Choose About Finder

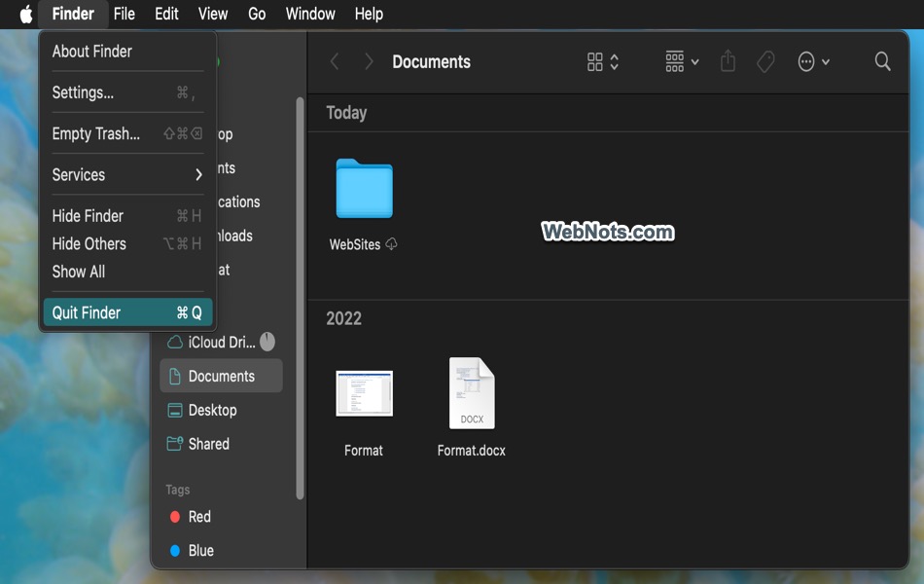click(127, 52)
